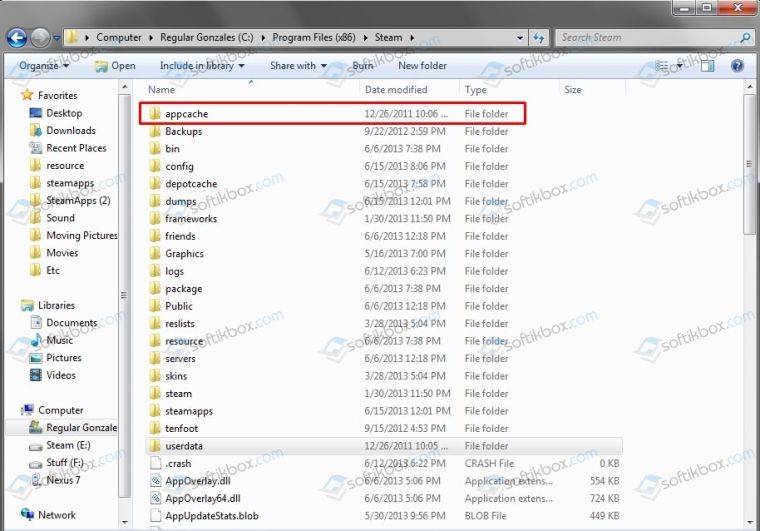The width and height of the screenshot is (760, 531).
Task: Sort by the Type column header
Action: (508, 90)
